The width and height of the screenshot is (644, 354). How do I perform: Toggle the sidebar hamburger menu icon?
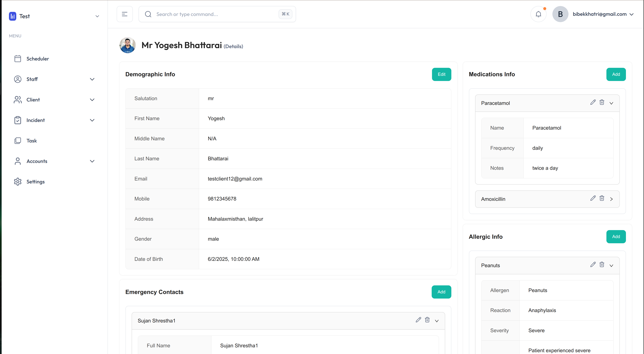124,14
